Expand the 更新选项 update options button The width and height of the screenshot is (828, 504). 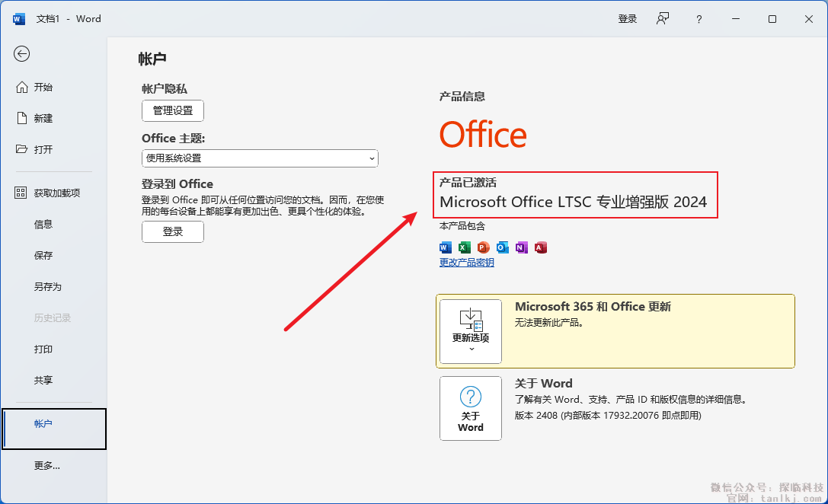click(471, 331)
